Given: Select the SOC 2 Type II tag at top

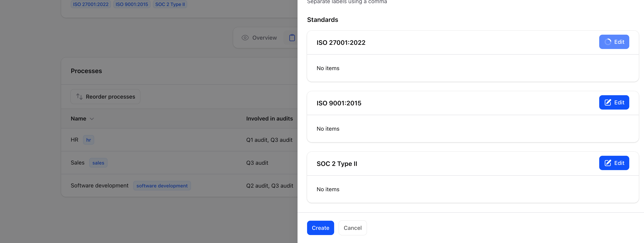Looking at the screenshot, I should coord(170,4).
